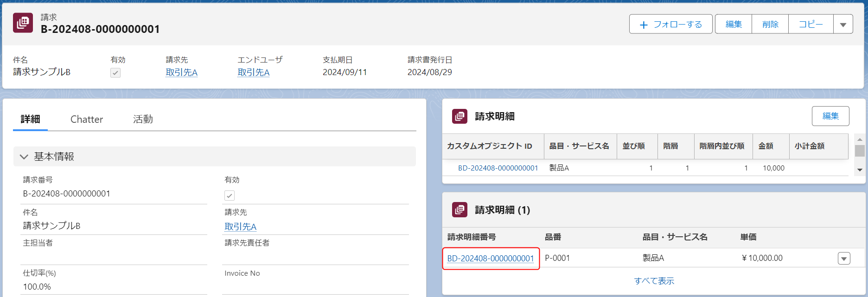This screenshot has width=868, height=297.
Task: Open BD-202408-0000000001 link in related list
Action: [491, 259]
